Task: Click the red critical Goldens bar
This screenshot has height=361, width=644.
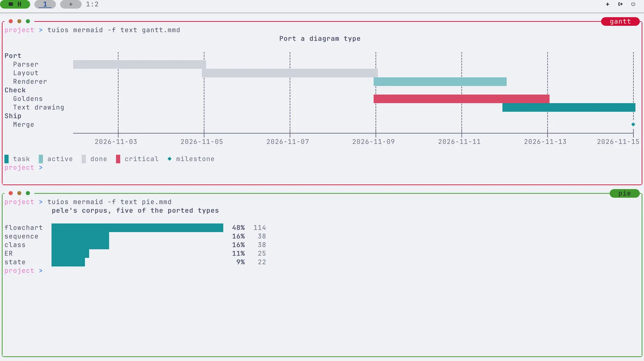Action: coord(461,99)
